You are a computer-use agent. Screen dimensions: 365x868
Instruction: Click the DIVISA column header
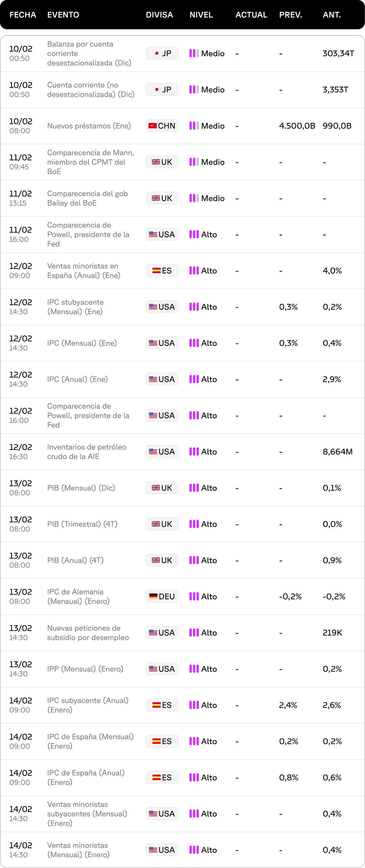point(159,15)
